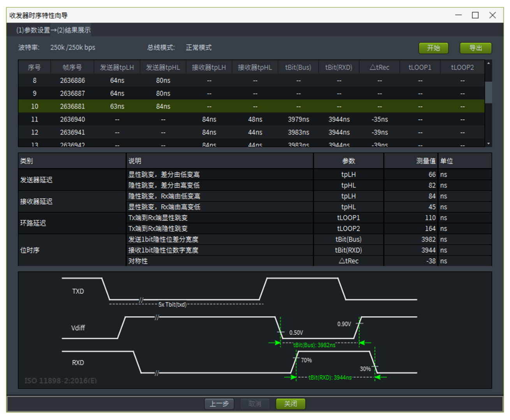Click the tBit(Bus) 3982ns label in the waveform diagram
510x420 pixels.
[x=314, y=345]
